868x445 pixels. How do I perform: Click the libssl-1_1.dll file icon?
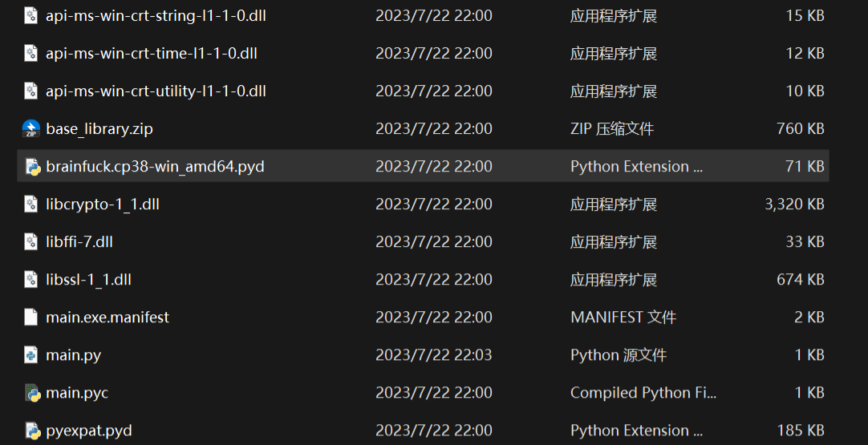(31, 280)
